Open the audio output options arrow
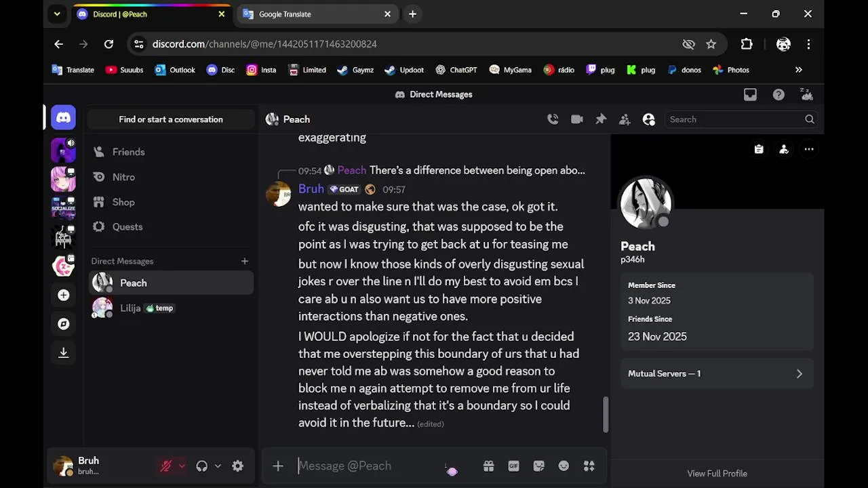Viewport: 868px width, 488px height. click(x=218, y=466)
